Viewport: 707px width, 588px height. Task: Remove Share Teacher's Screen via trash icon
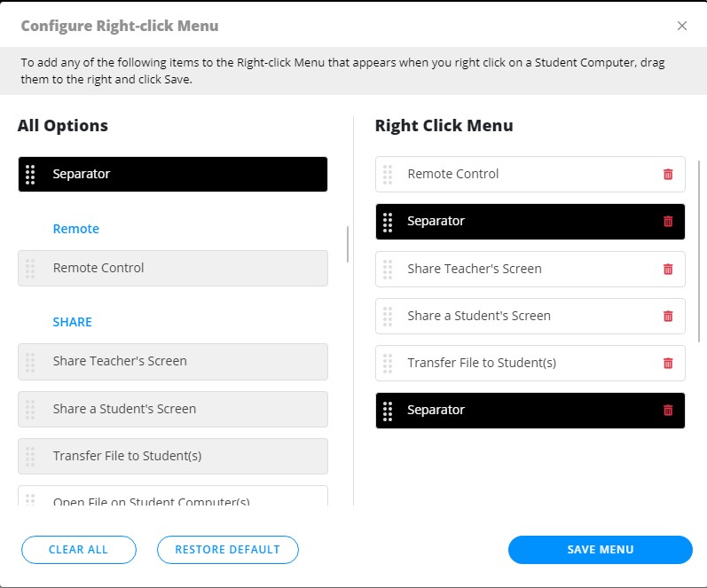(668, 269)
